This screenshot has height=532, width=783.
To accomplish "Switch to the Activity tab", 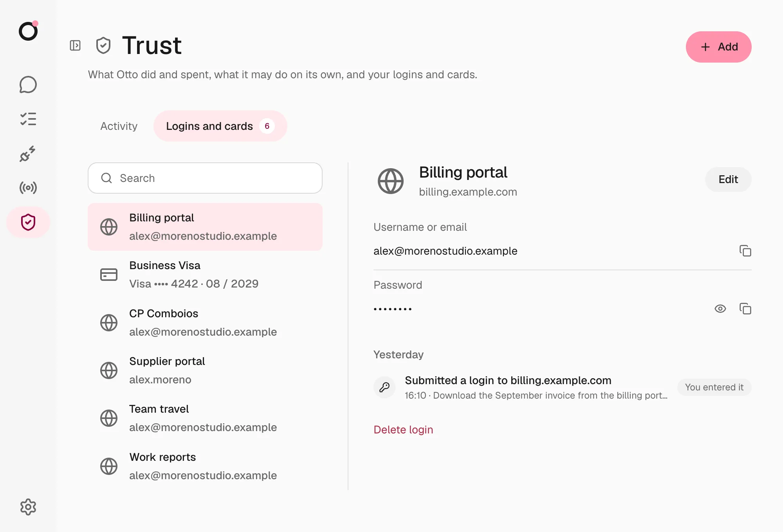I will coord(119,126).
